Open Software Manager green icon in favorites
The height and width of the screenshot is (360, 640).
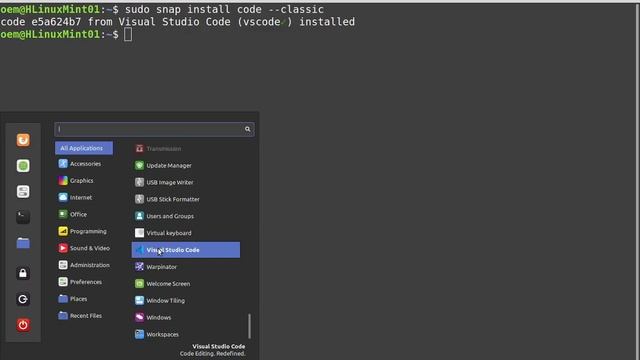point(23,166)
